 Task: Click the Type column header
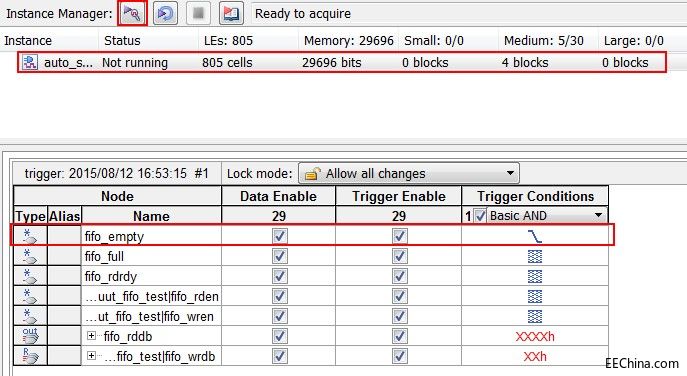[x=30, y=216]
